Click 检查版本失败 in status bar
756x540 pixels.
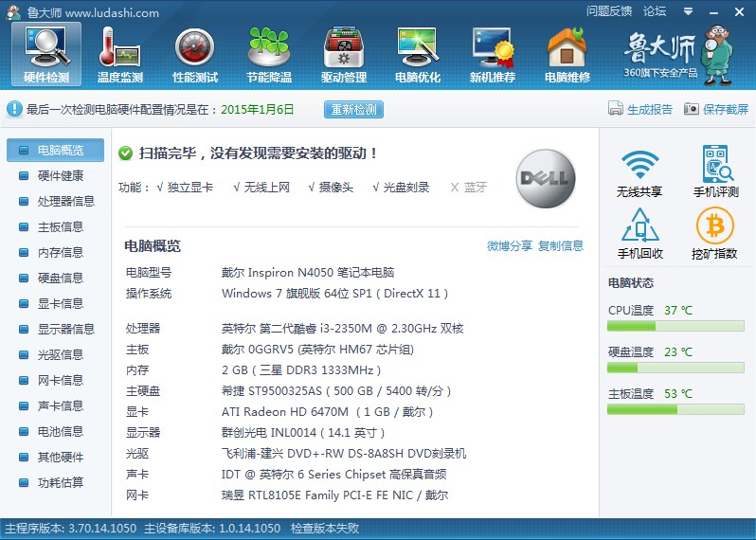[x=325, y=529]
